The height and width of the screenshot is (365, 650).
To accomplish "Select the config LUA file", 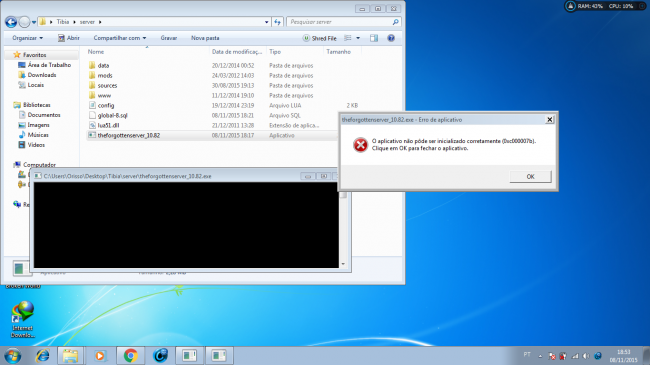I will [x=106, y=105].
